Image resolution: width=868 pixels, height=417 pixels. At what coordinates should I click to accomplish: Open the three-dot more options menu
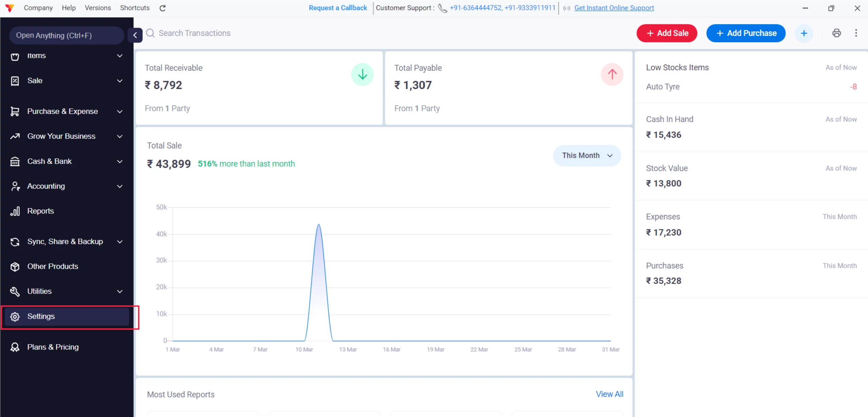856,33
